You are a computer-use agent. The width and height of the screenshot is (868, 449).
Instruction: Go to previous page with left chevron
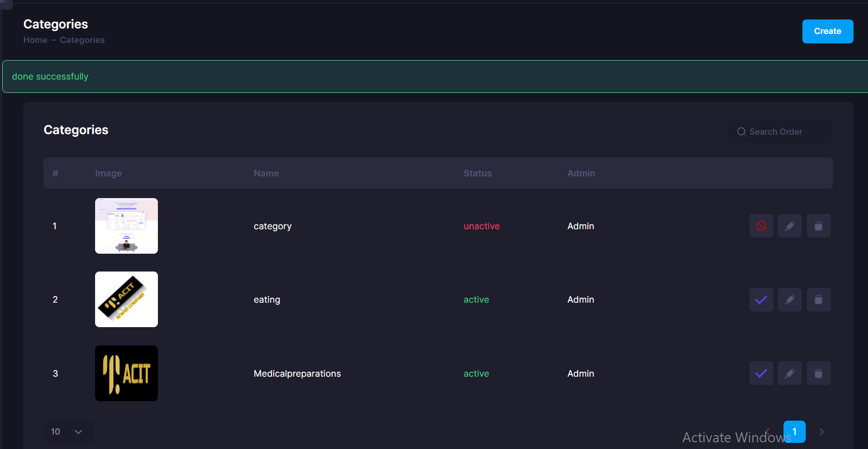(x=767, y=432)
